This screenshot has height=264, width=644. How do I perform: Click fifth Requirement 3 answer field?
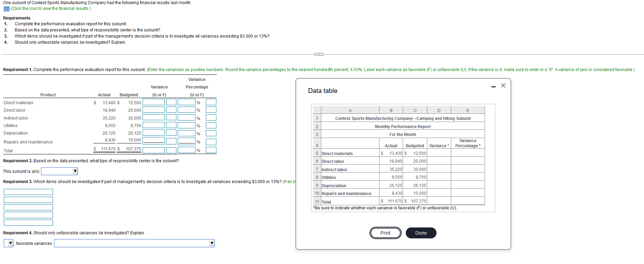(28, 223)
